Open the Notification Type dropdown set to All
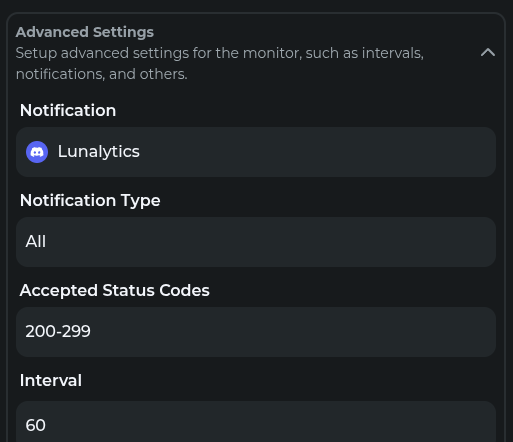513x442 pixels. click(x=256, y=242)
